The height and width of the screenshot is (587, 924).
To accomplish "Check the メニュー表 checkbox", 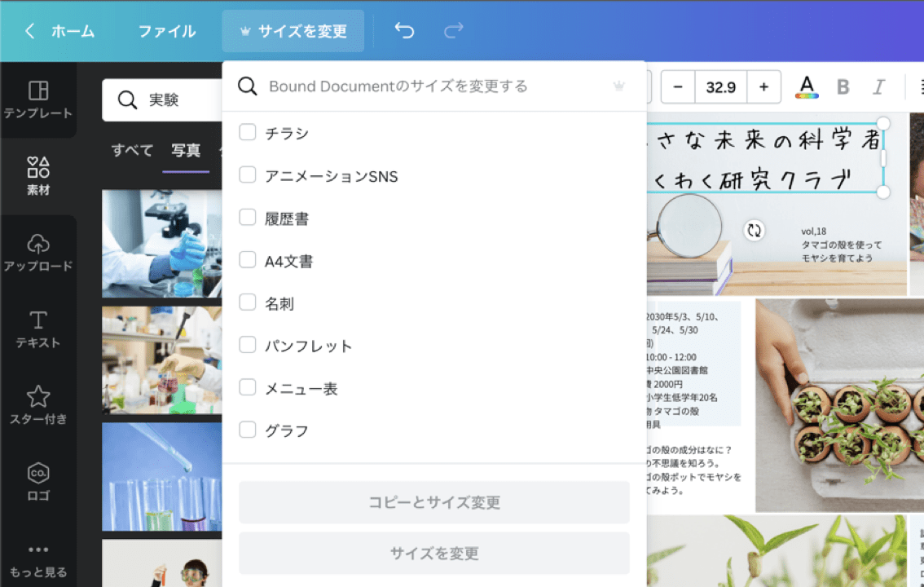I will click(247, 387).
